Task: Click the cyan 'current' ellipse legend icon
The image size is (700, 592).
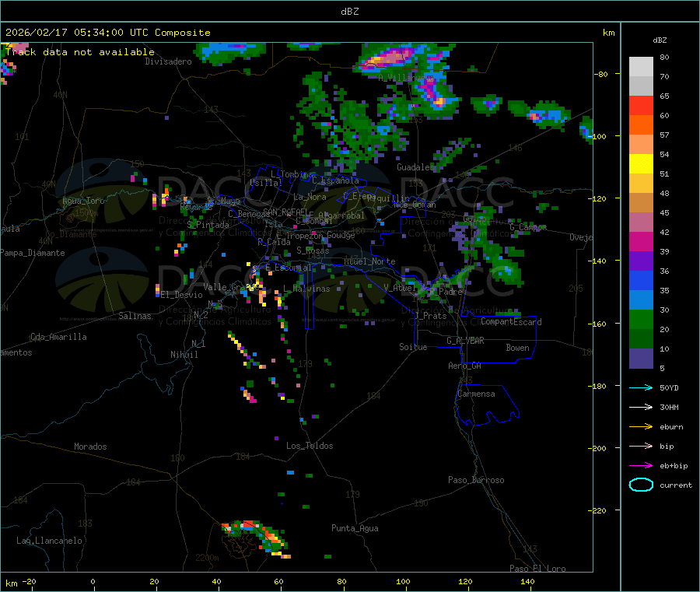Action: tap(641, 485)
